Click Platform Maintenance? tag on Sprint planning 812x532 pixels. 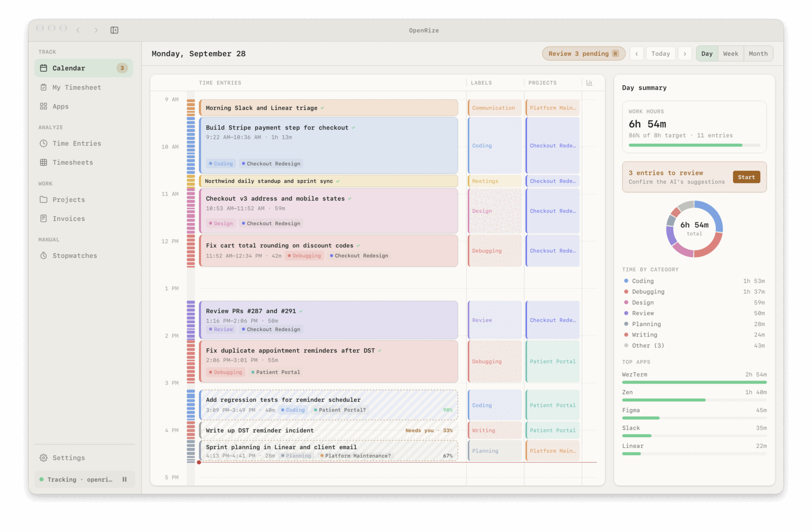point(355,456)
